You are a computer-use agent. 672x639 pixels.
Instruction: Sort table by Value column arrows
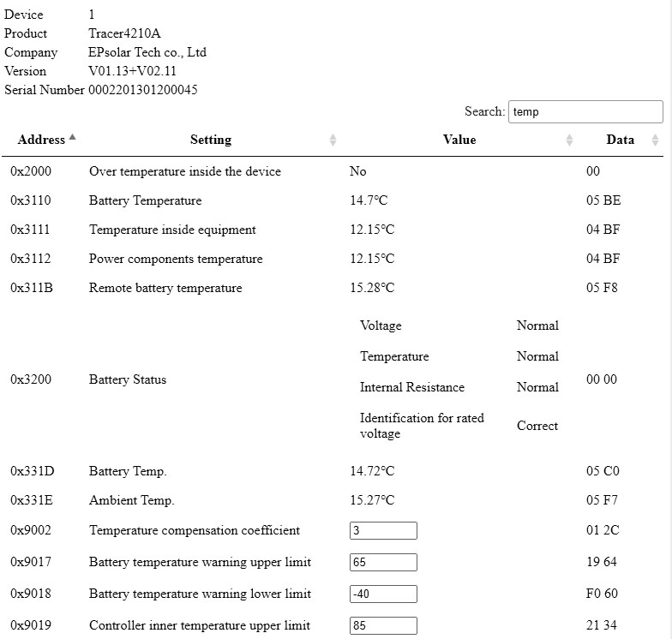pos(569,140)
